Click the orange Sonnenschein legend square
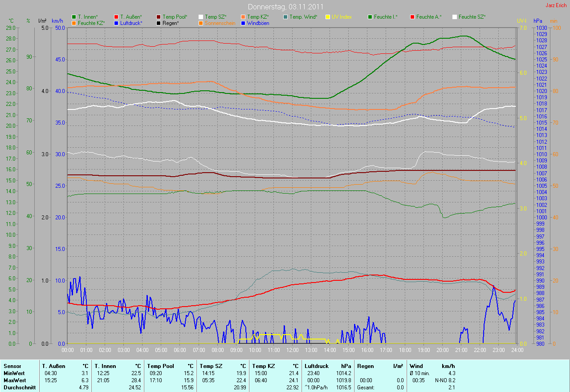Image resolution: width=570 pixels, height=392 pixels. [x=201, y=23]
